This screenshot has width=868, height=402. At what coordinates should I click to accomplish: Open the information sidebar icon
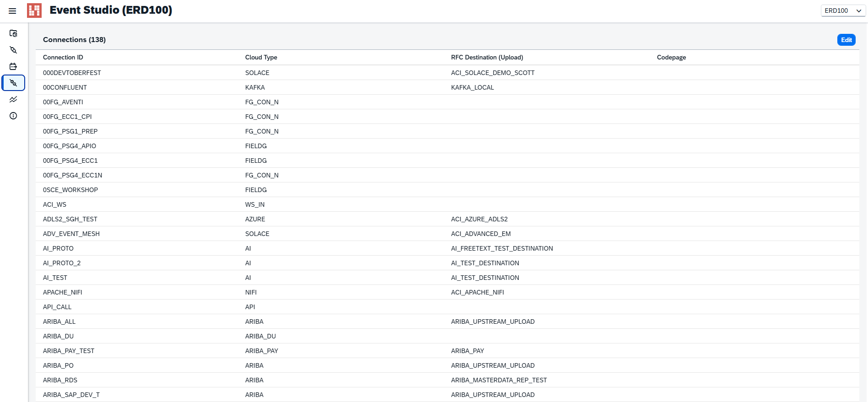(x=13, y=116)
